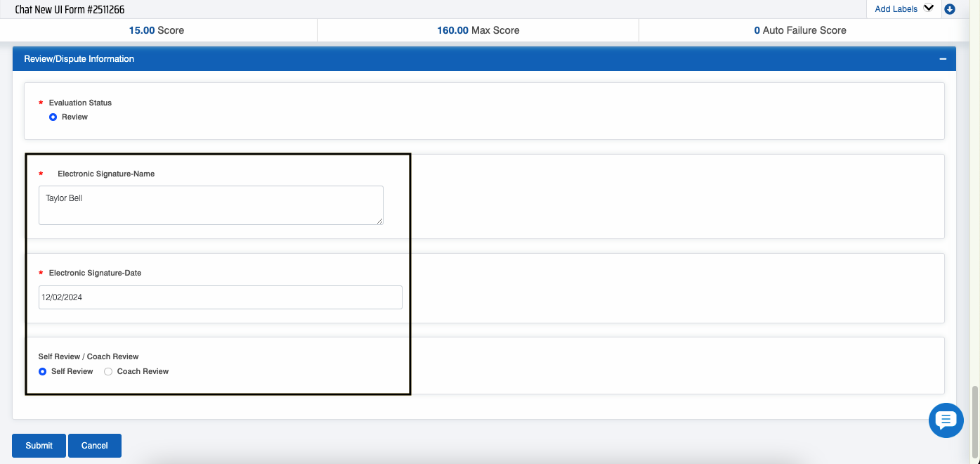Grab the signature name textarea resize handle
This screenshot has height=464, width=980.
(x=379, y=221)
